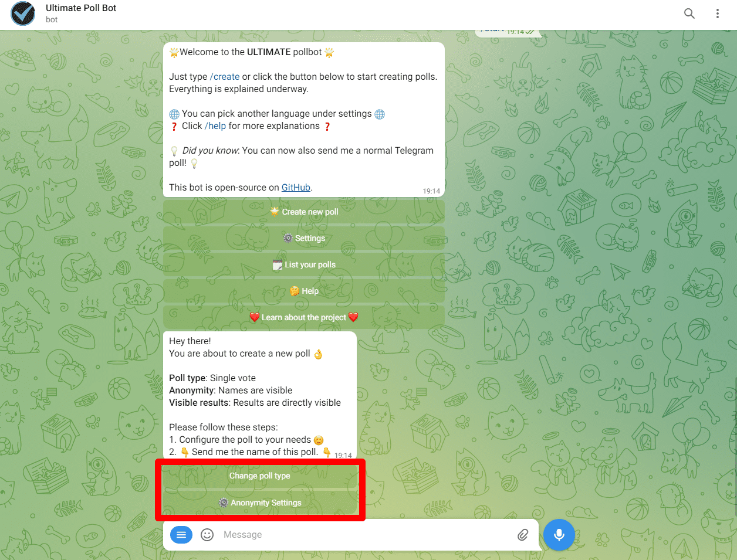This screenshot has height=560, width=737.
Task: Open Settings from the bot's inline buttons
Action: click(303, 238)
